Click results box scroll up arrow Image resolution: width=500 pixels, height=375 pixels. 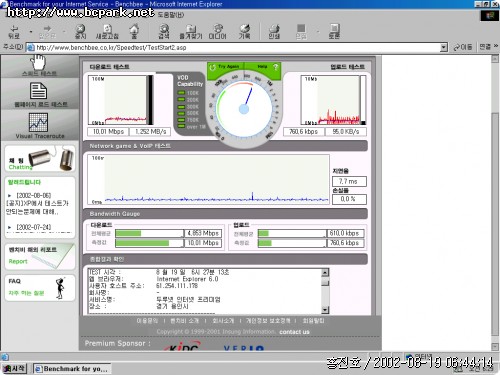[x=325, y=273]
